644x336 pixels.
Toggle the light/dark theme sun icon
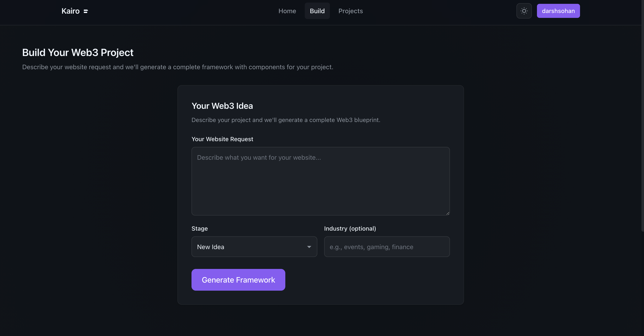point(524,11)
